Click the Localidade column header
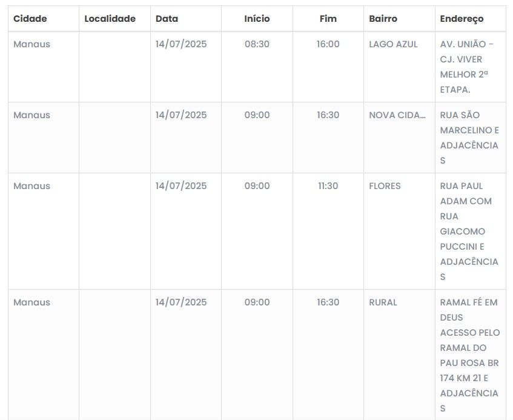 click(x=110, y=19)
